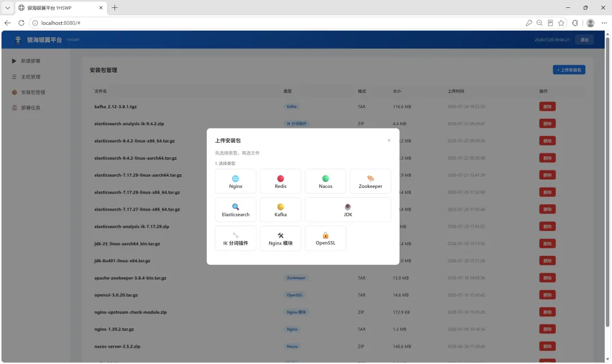The height and width of the screenshot is (364, 612).
Task: Click the 大小 column header
Action: click(x=397, y=91)
